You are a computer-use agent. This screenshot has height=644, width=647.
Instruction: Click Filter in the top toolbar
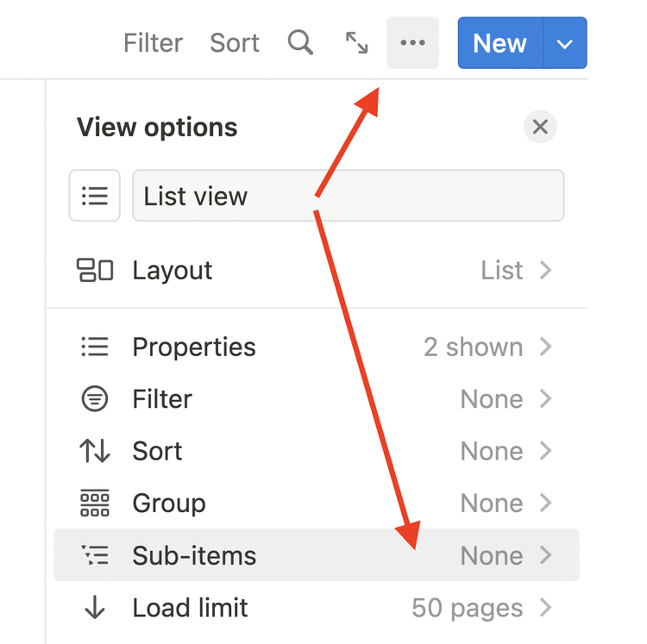[x=153, y=42]
